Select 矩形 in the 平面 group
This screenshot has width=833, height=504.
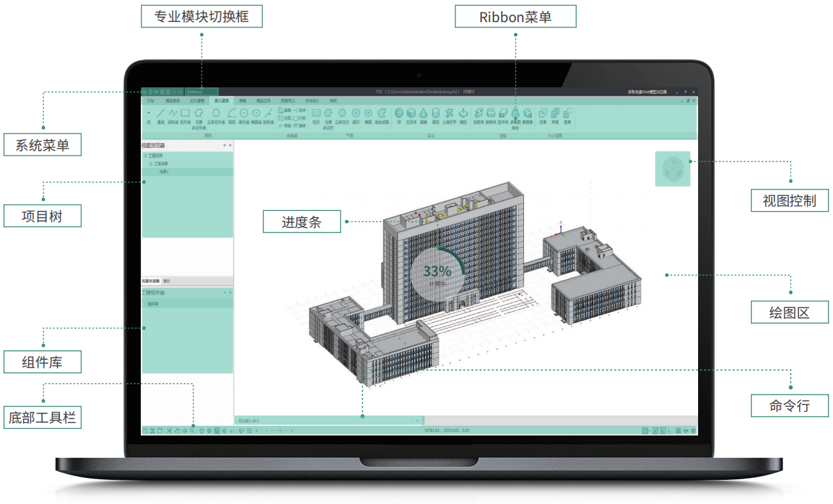316,116
